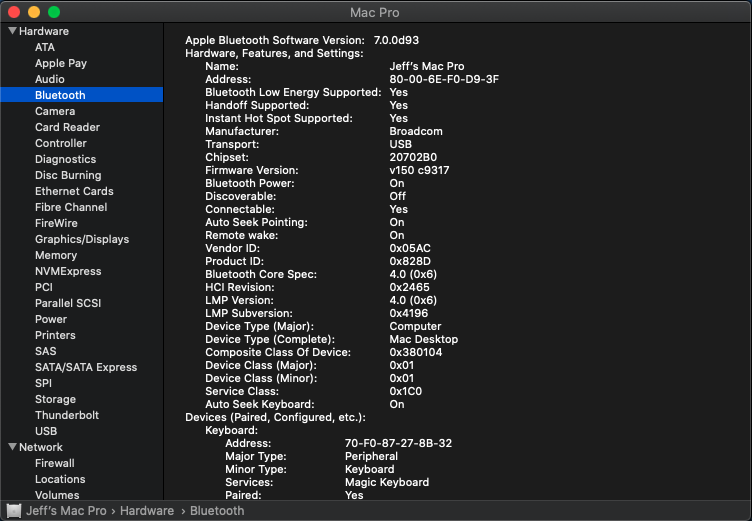Viewport: 752px width, 521px height.
Task: Select Firewall under Network
Action: 55,463
